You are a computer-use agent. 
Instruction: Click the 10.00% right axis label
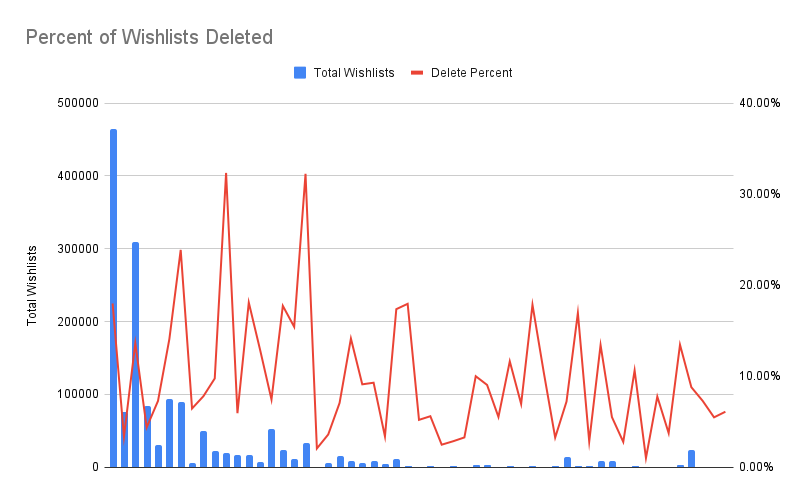(x=759, y=376)
